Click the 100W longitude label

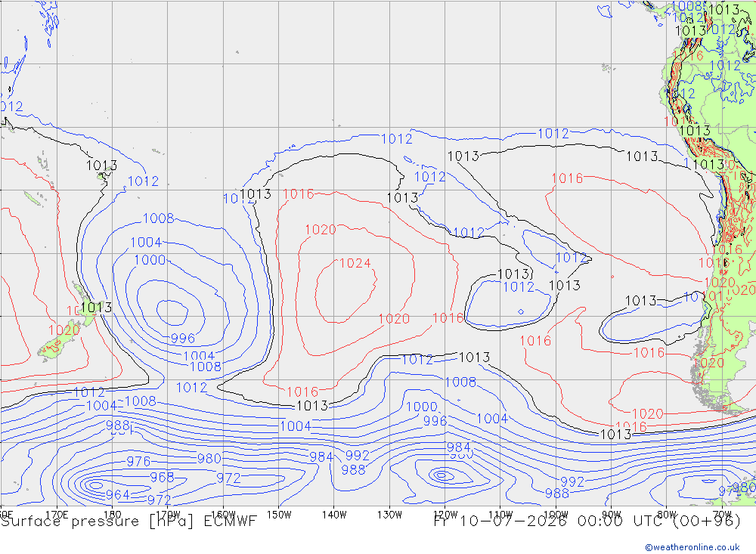tap(556, 515)
